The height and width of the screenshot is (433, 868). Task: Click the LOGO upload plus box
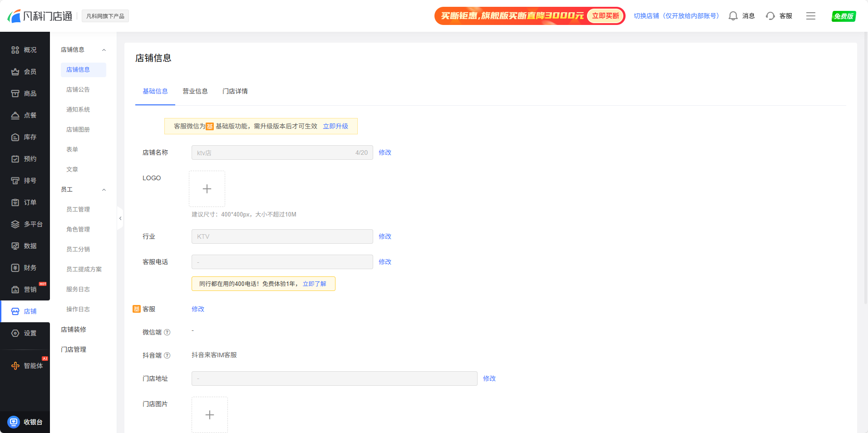tap(207, 189)
